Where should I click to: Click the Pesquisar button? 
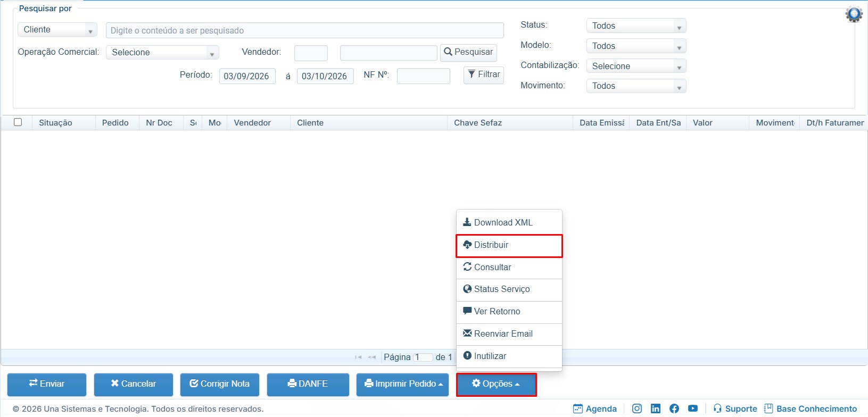tap(468, 52)
